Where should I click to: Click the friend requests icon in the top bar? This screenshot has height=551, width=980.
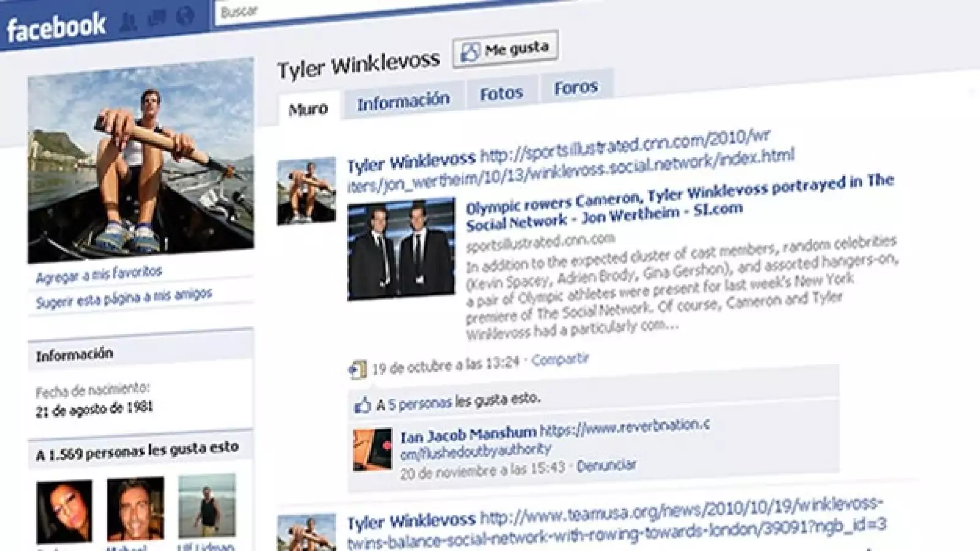click(x=127, y=18)
